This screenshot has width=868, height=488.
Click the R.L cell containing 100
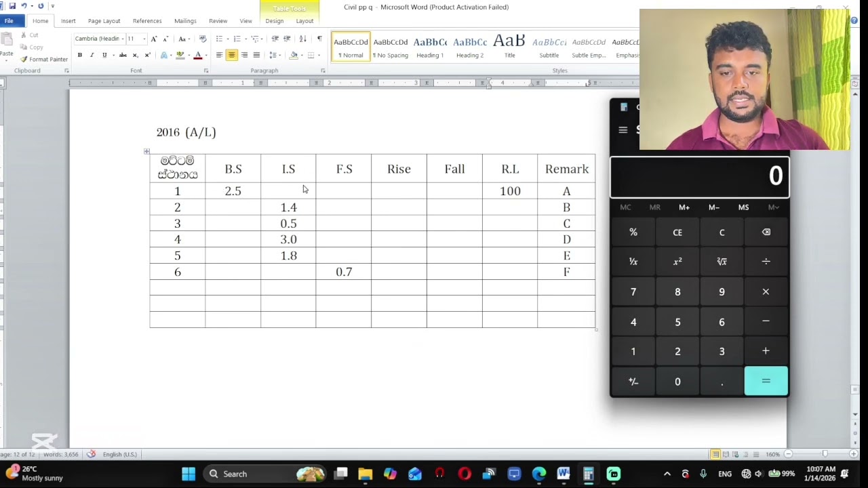(x=510, y=191)
